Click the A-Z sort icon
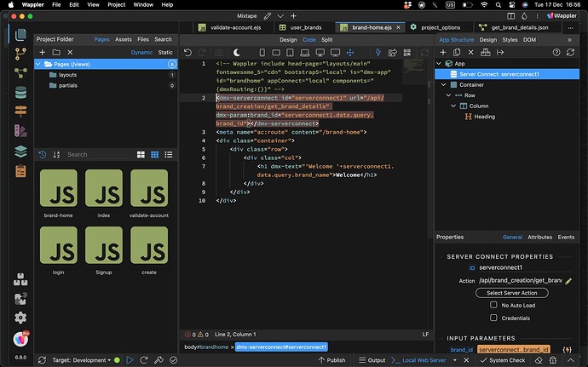588x367 pixels. click(56, 154)
